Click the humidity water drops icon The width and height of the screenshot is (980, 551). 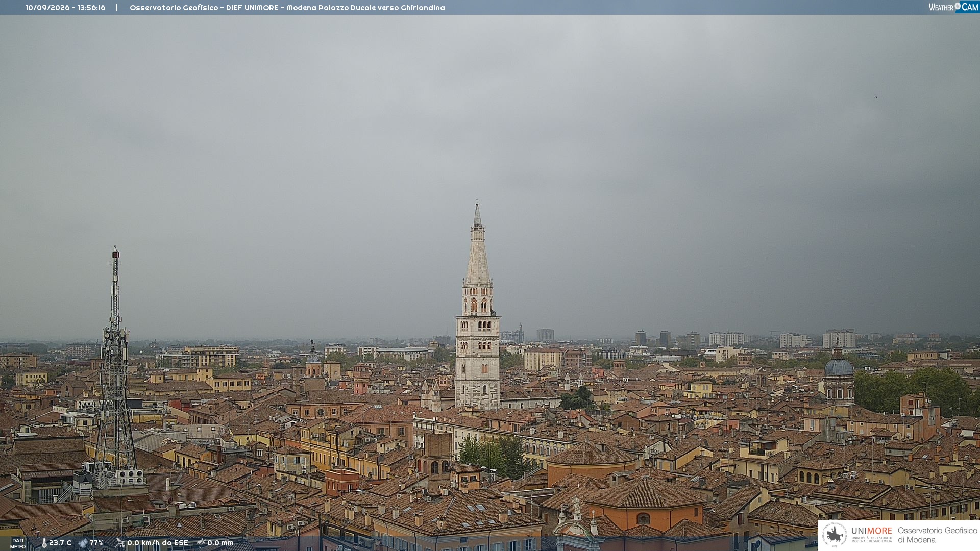[x=83, y=543]
